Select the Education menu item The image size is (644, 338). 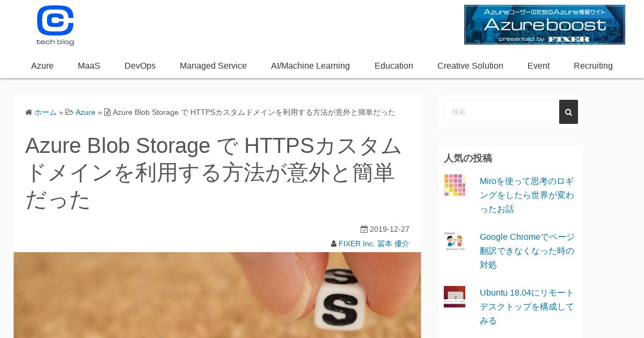tap(394, 65)
